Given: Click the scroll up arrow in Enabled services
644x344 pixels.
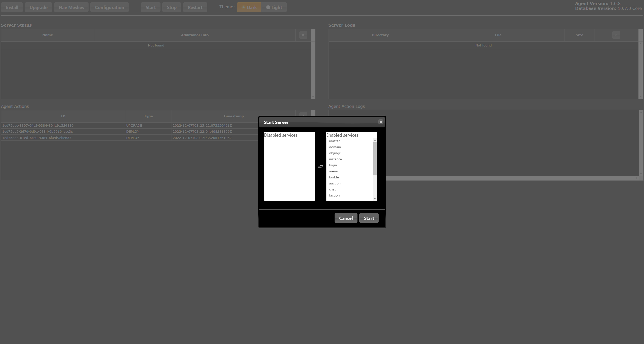Looking at the screenshot, I should (x=375, y=140).
